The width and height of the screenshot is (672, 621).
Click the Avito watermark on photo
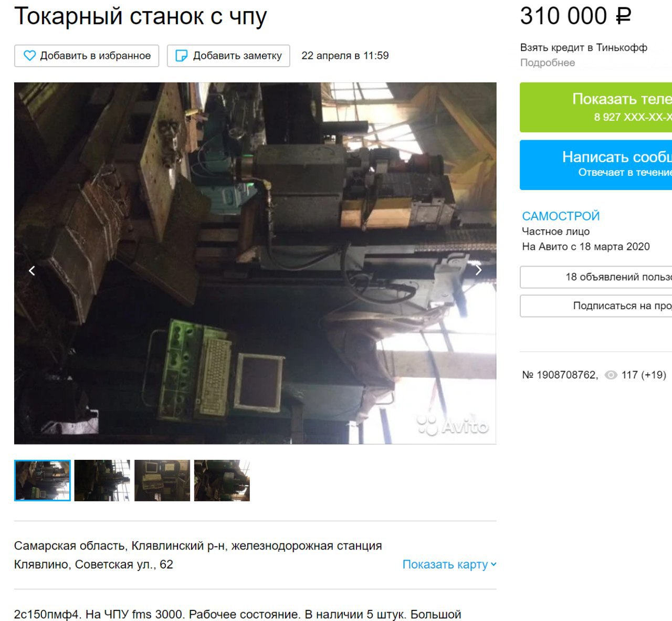point(453,425)
